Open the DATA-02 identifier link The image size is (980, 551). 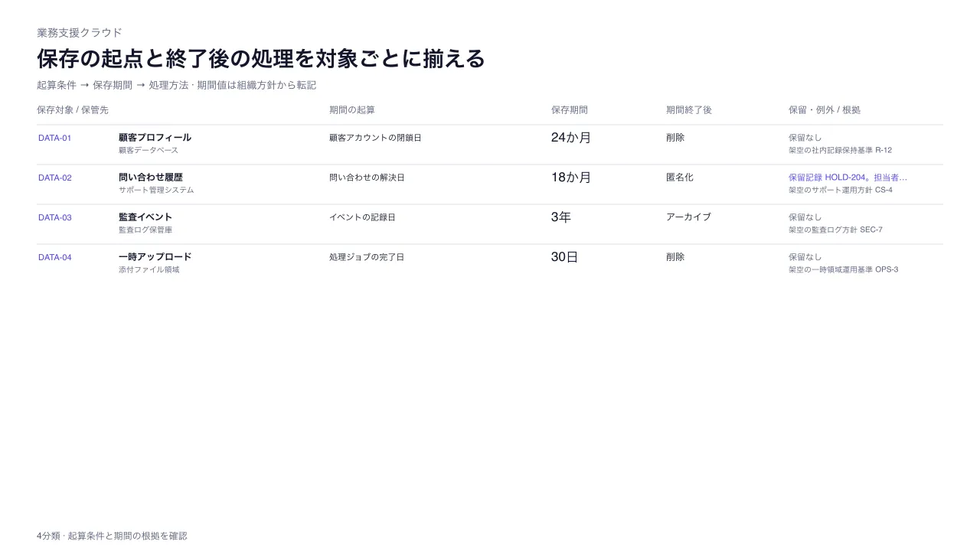tap(55, 178)
